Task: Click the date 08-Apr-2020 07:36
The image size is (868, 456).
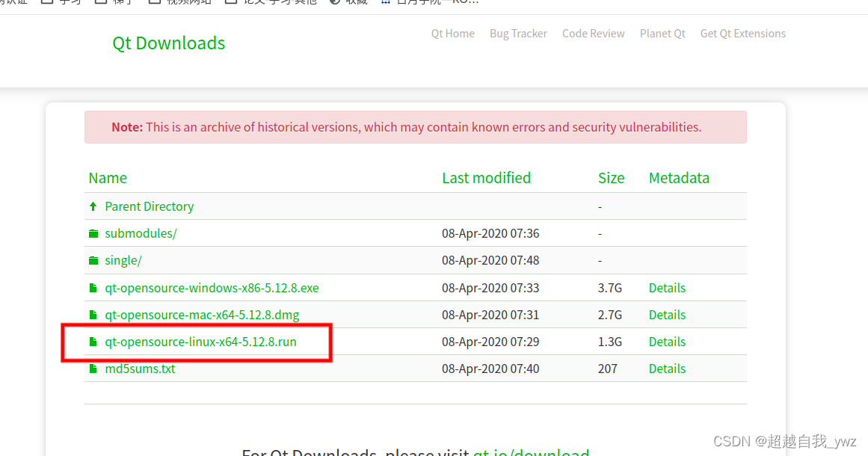Action: 490,233
